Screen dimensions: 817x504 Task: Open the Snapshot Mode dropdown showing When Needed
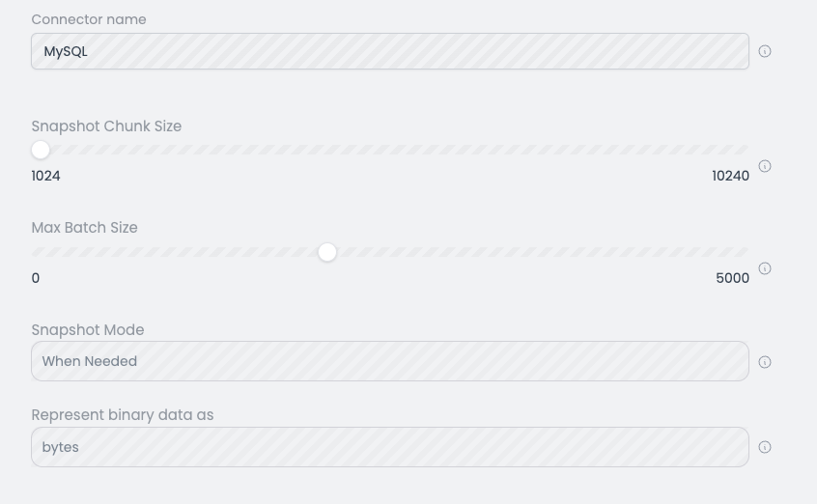[x=390, y=361]
